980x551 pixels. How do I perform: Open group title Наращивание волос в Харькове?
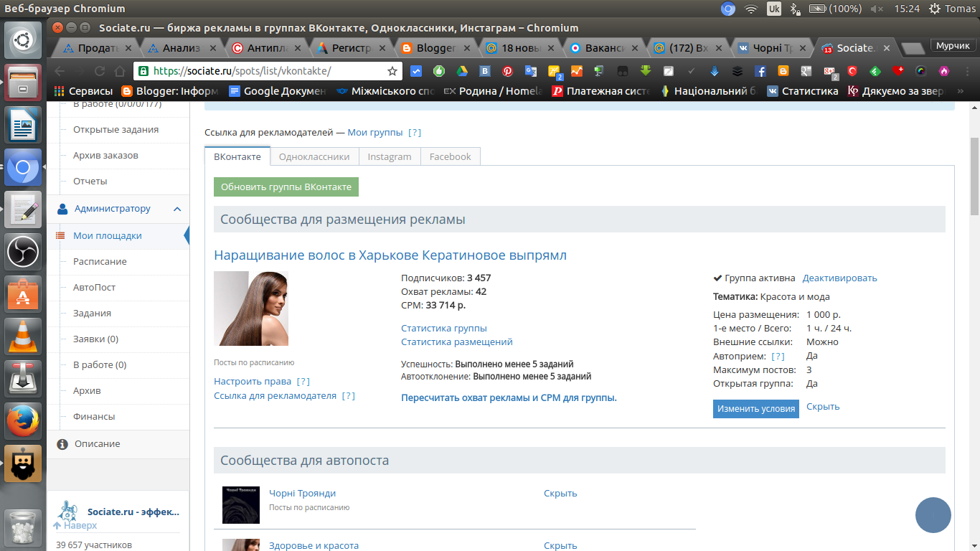click(390, 255)
